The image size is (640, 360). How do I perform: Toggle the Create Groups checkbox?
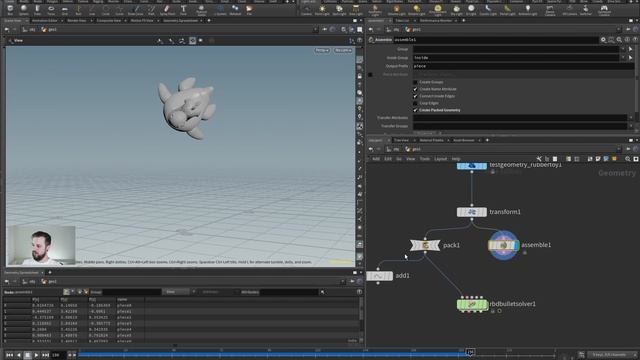pos(415,82)
